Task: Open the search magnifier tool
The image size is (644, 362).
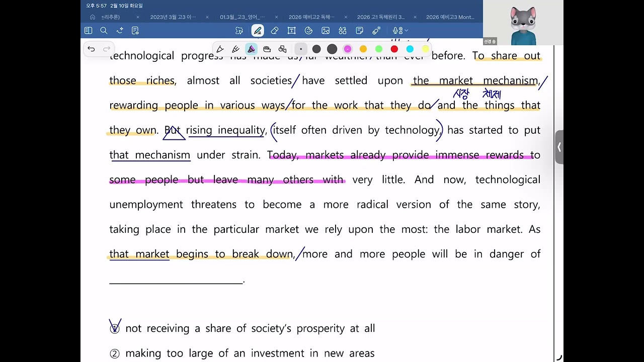Action: click(x=104, y=31)
